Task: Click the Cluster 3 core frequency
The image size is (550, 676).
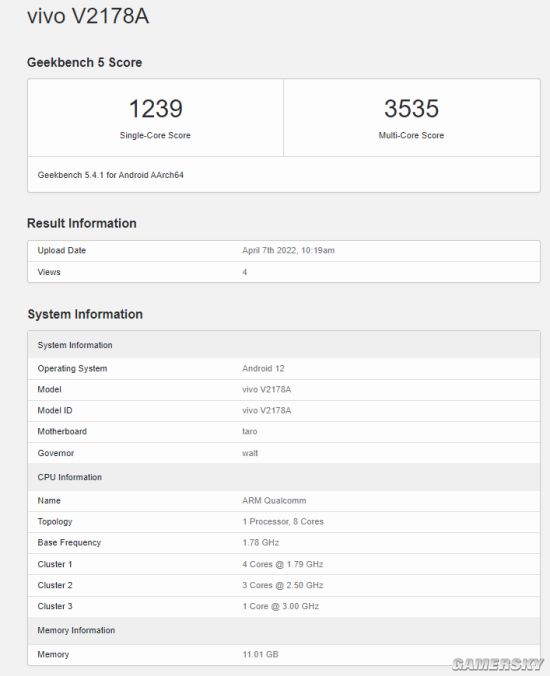Action: tap(281, 606)
